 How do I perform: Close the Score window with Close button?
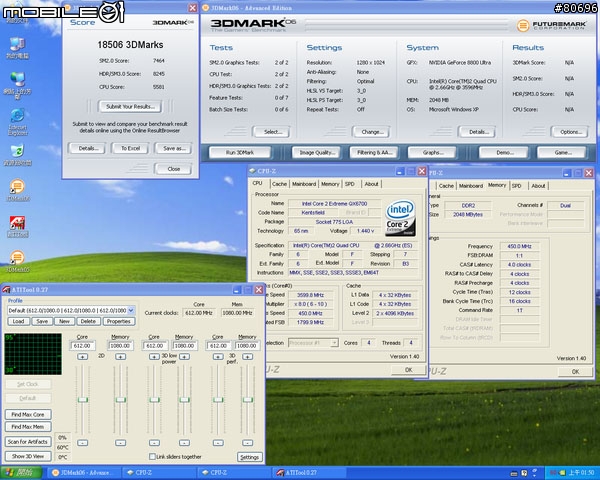[x=173, y=169]
